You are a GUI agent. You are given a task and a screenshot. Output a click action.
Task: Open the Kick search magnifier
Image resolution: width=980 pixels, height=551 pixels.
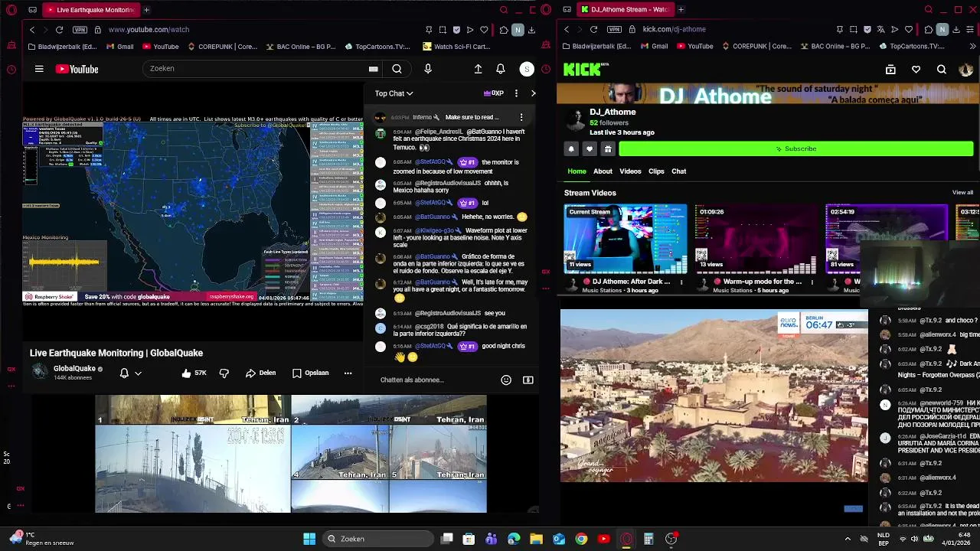click(942, 70)
